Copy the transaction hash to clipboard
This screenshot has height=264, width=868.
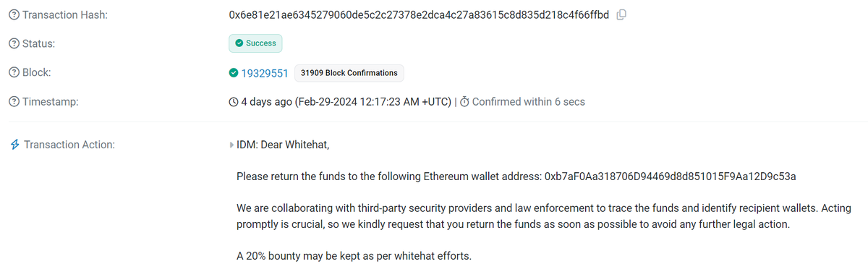pos(621,15)
